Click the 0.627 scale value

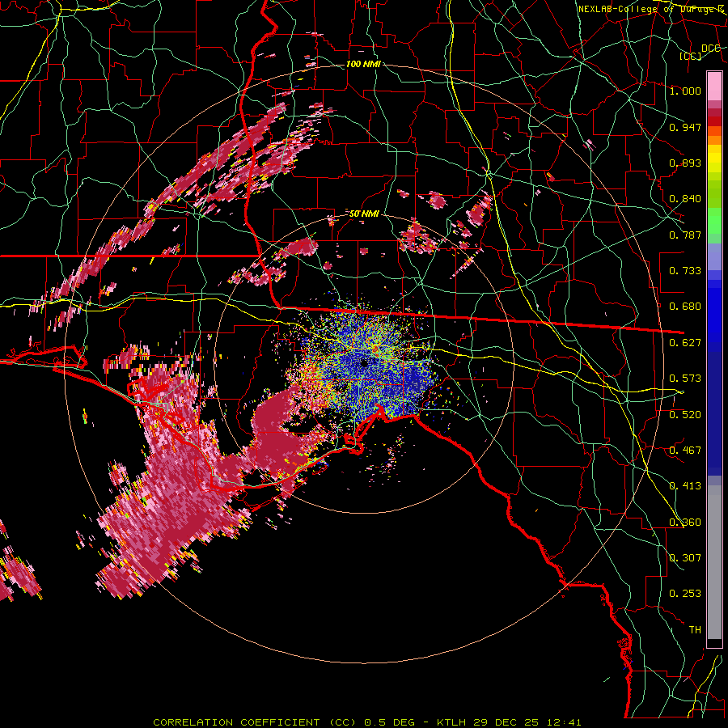tap(685, 343)
